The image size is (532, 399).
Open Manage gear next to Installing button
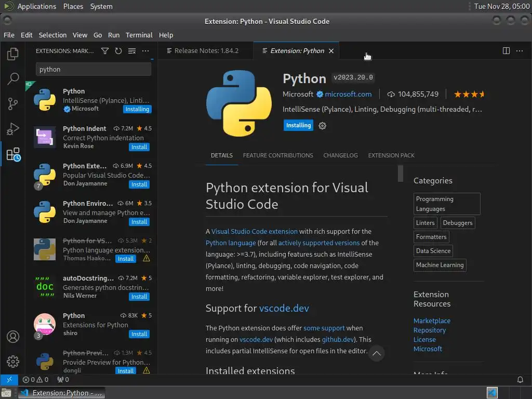[323, 126]
